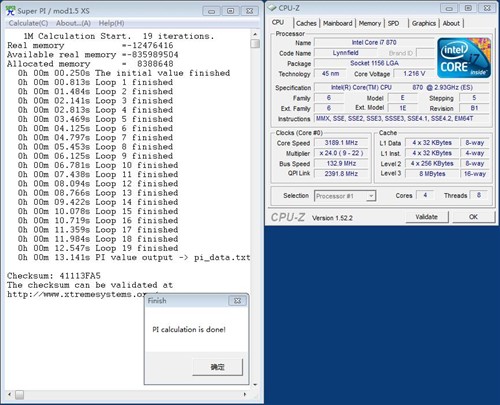Click the OK button in CPU-Z
500x405 pixels.
pos(473,217)
